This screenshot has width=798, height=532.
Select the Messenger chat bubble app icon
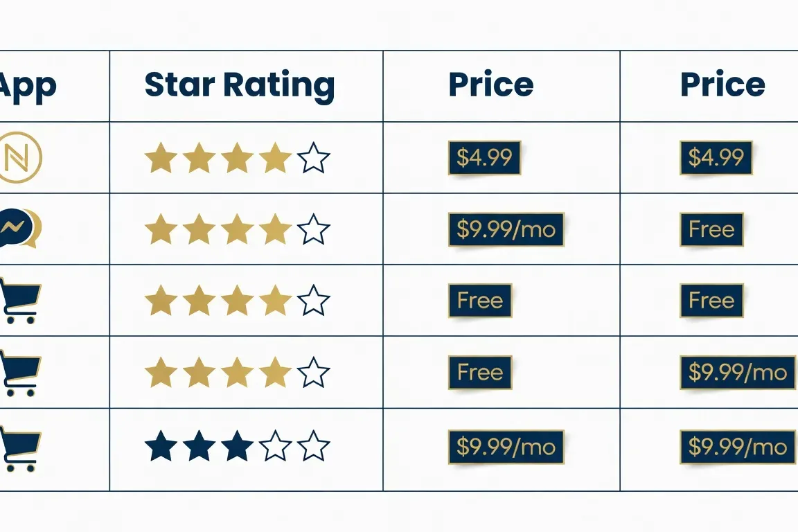[19, 228]
